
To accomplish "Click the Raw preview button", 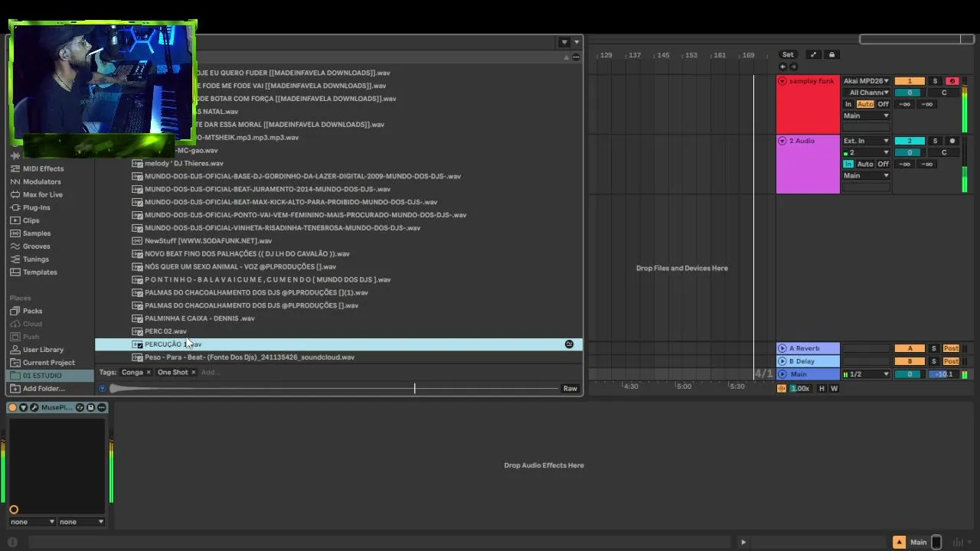I will tap(570, 389).
